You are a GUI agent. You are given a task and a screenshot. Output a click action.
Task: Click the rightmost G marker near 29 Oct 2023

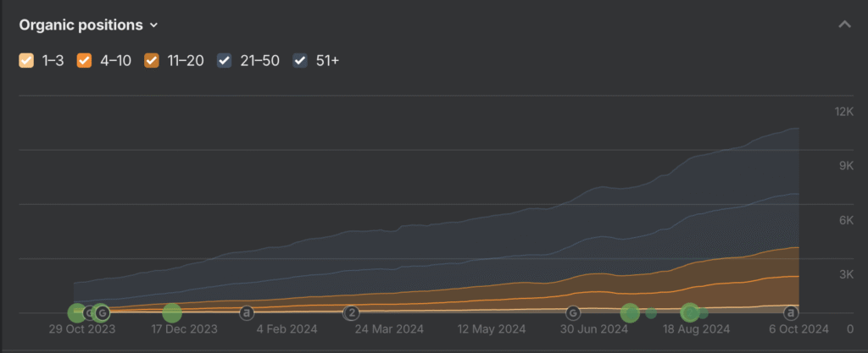click(102, 313)
